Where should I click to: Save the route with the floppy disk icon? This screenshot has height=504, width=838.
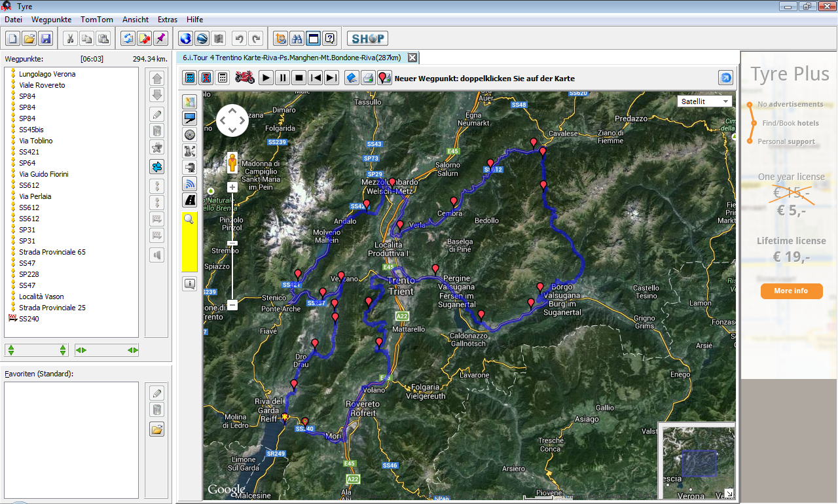[x=45, y=39]
